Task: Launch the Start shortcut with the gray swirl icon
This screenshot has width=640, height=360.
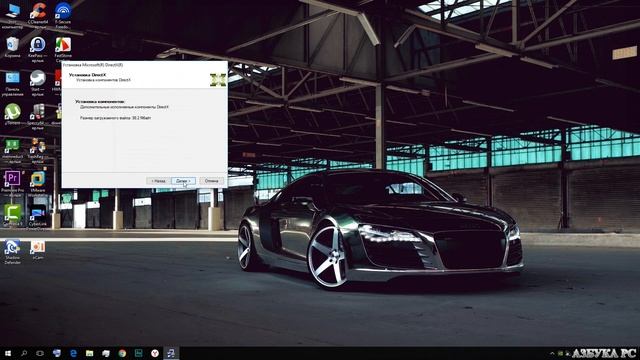Action: click(38, 83)
